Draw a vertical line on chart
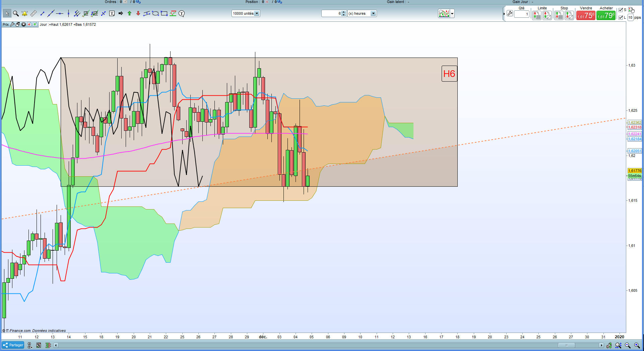 click(68, 13)
